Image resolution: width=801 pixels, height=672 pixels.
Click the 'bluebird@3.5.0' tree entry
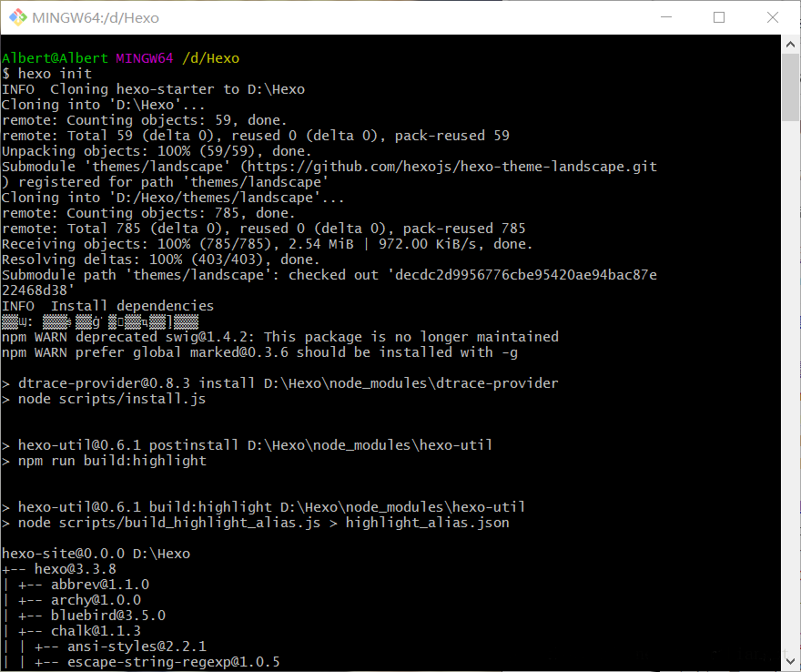(107, 616)
